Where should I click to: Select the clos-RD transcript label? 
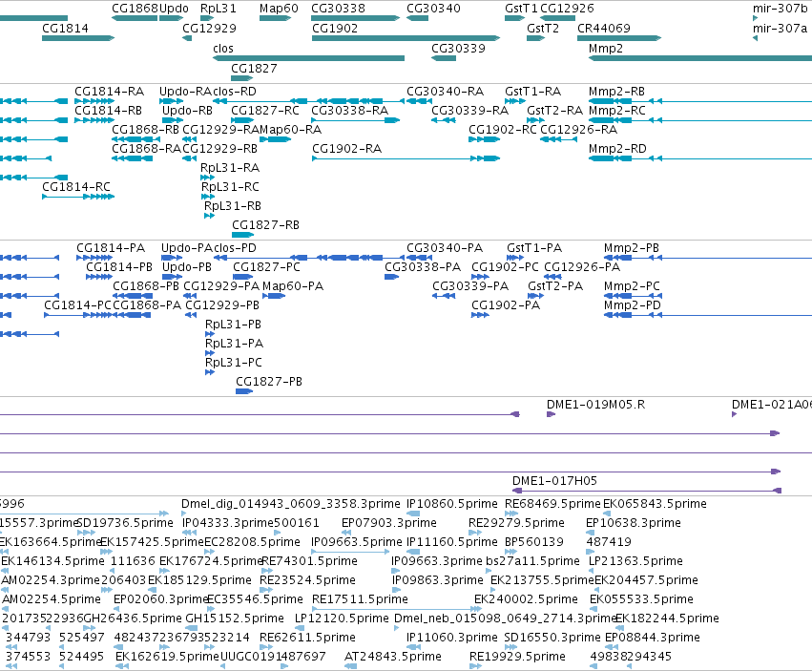tap(235, 92)
